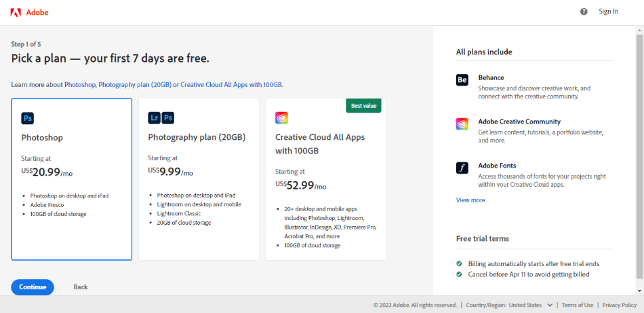Click the Adobe Creative Community heading text
Screen dimensions: 644x313
coord(519,122)
